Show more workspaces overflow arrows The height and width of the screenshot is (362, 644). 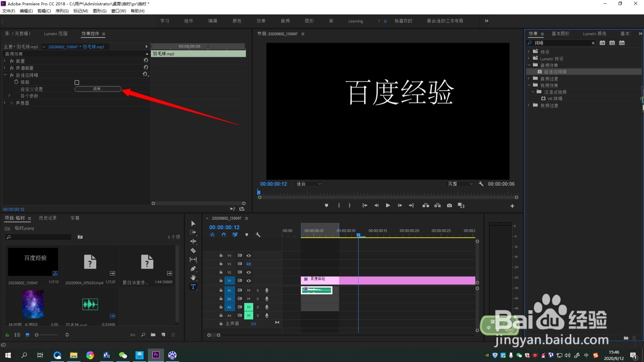pos(487,21)
